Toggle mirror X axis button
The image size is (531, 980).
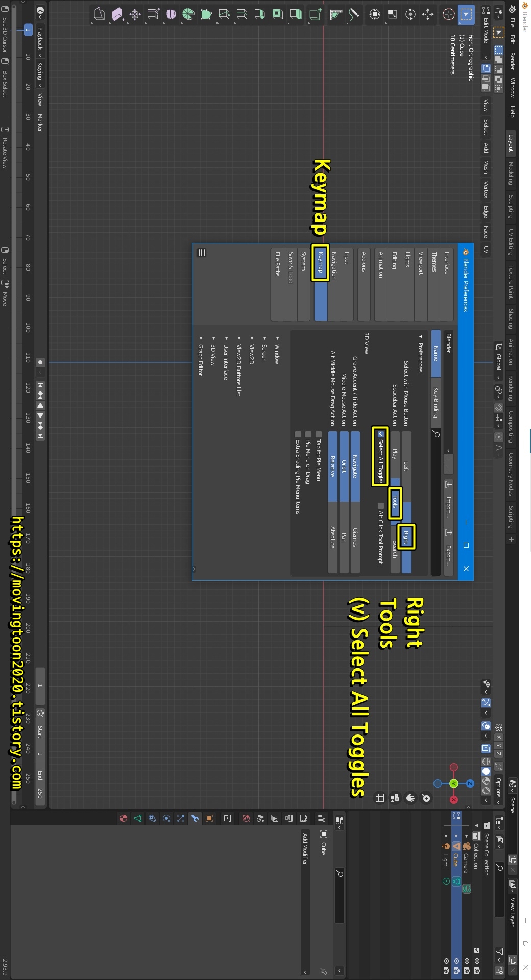click(499, 737)
